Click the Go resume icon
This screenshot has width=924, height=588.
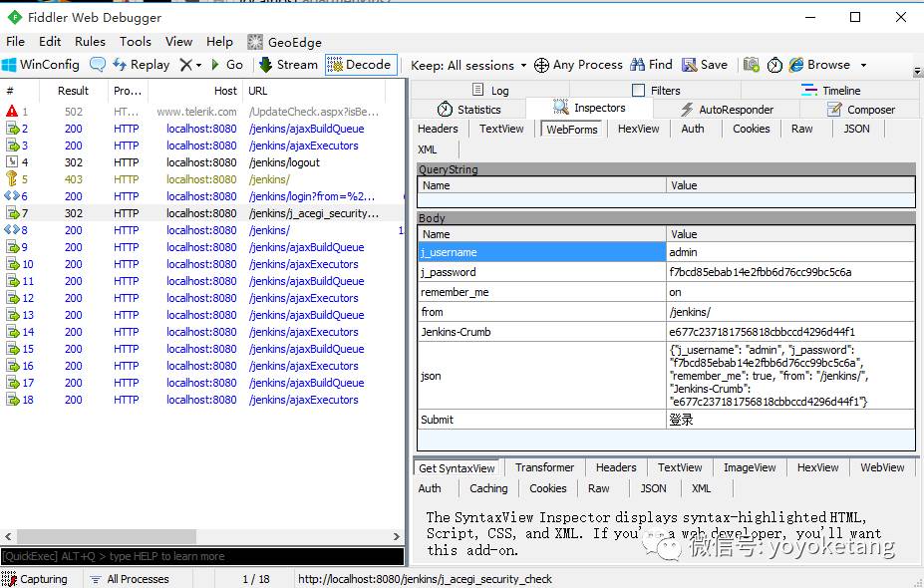[x=214, y=64]
